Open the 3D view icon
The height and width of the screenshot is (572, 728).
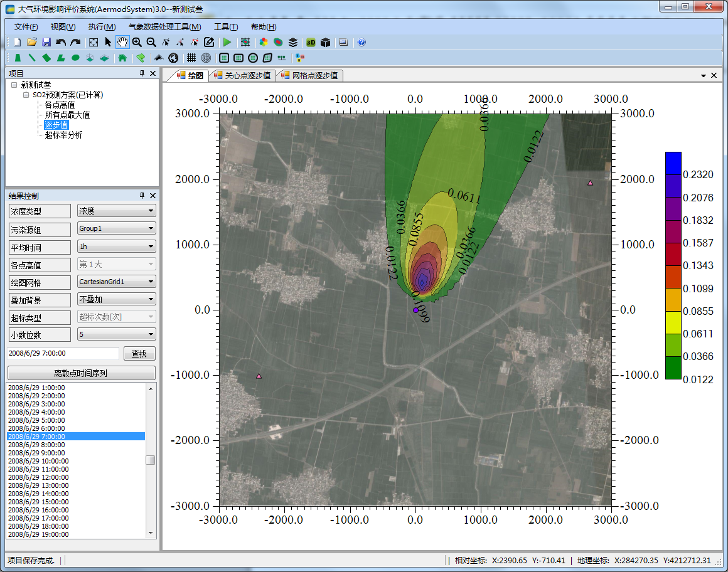pos(311,42)
